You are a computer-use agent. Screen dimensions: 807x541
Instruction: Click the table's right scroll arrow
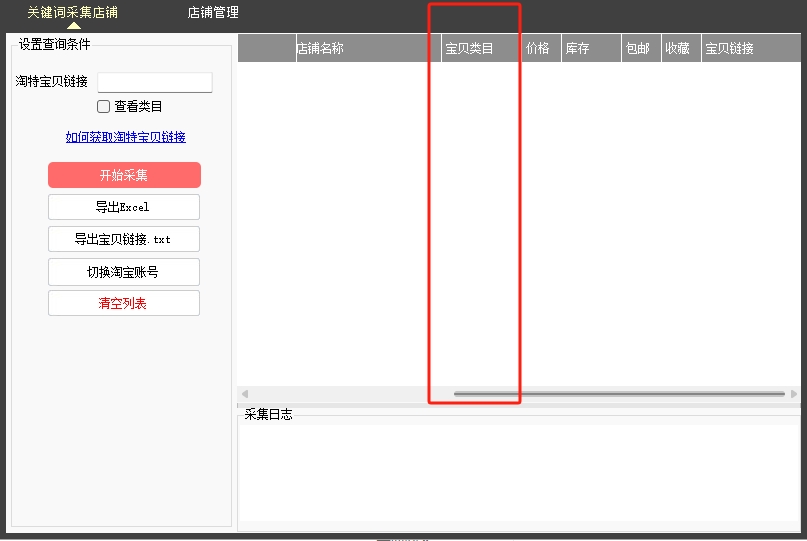(x=794, y=394)
